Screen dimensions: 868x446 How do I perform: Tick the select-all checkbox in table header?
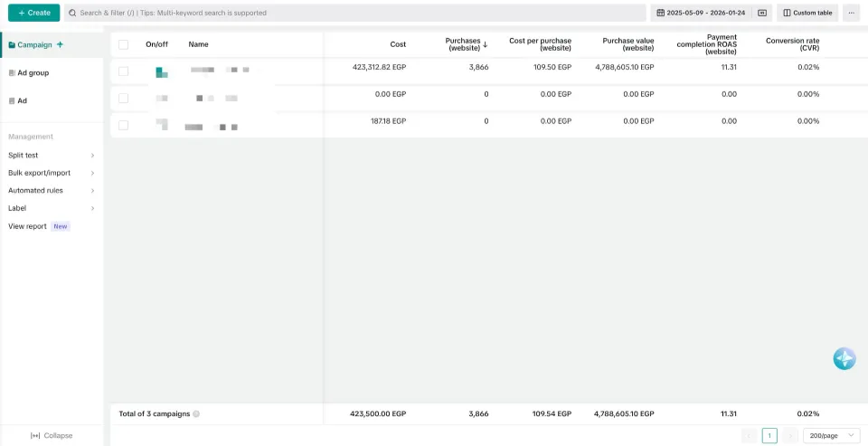coord(124,44)
